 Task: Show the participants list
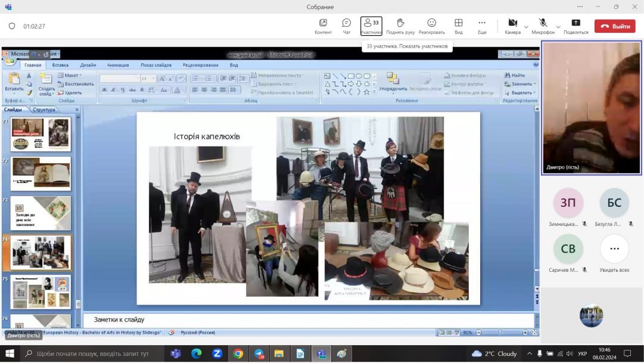(x=371, y=26)
